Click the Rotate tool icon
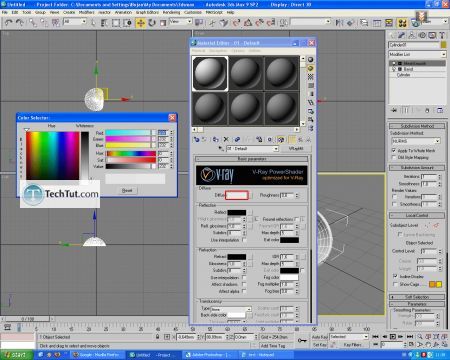Image resolution: width=450 pixels, height=360 pixels. (x=152, y=23)
